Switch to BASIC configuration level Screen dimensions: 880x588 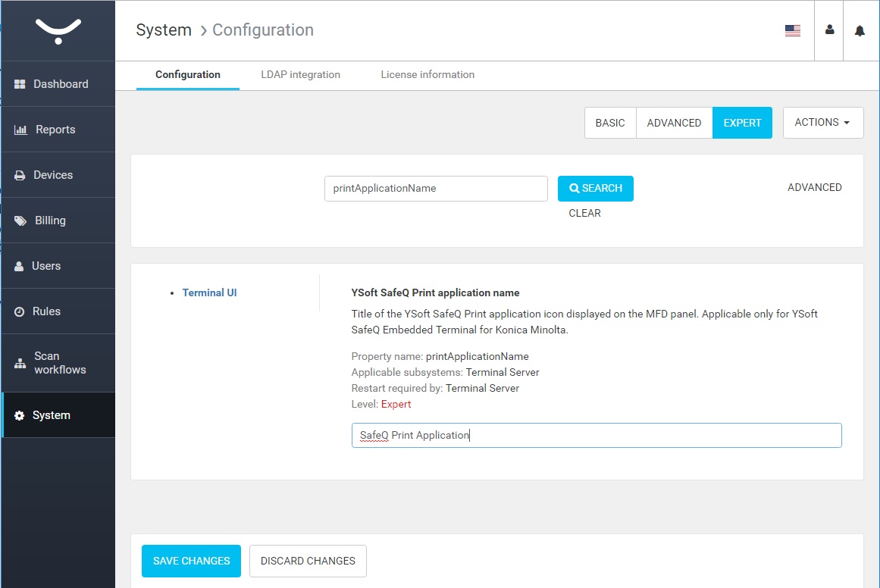pyautogui.click(x=610, y=123)
